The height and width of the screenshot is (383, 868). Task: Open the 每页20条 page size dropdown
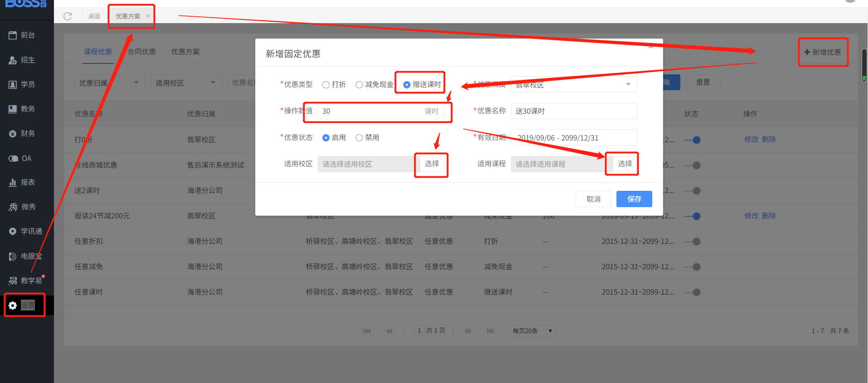531,331
